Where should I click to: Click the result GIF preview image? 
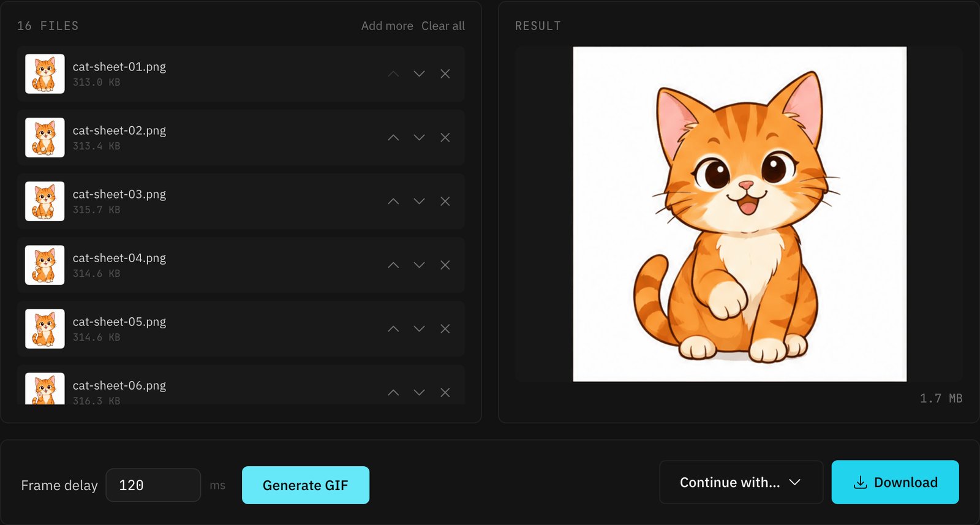point(740,214)
